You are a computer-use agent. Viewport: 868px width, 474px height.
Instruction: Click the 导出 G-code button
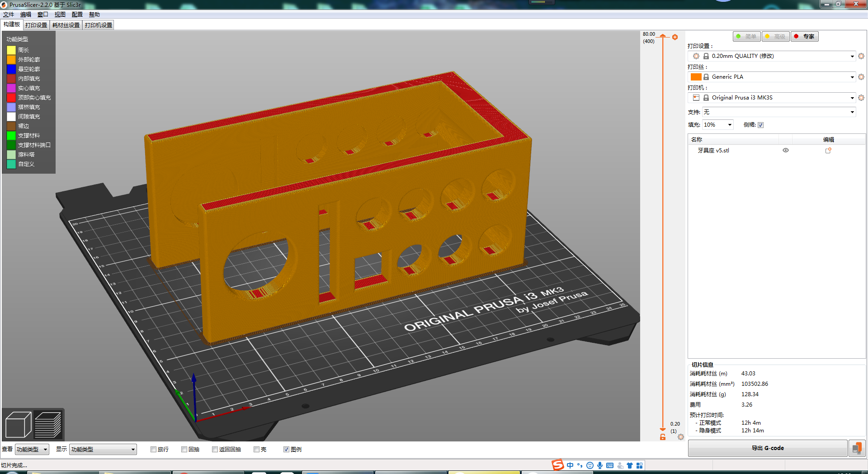click(767, 448)
